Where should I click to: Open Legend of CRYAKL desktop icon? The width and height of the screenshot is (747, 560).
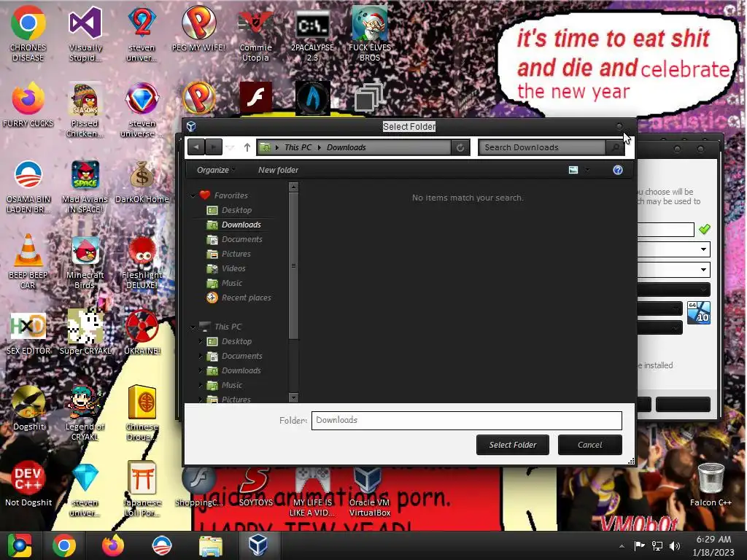tap(85, 413)
